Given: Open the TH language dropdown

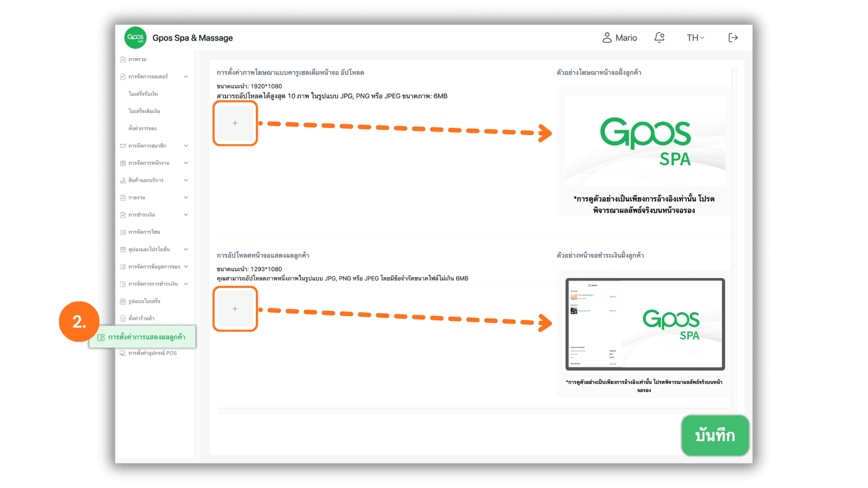Looking at the screenshot, I should point(695,38).
